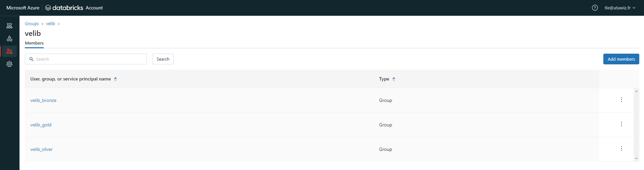Open kebab menu for velib_silver row
Viewport: 644px width, 170px height.
coord(621,149)
